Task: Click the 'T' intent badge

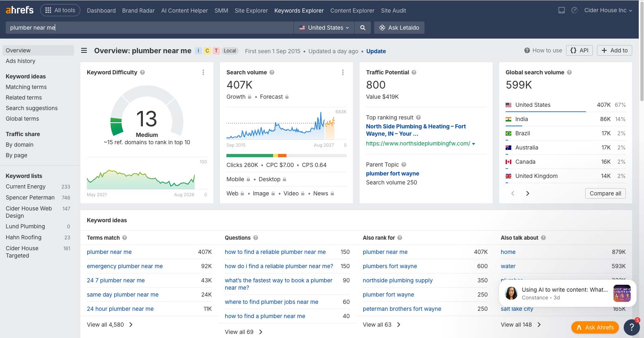Action: point(216,51)
